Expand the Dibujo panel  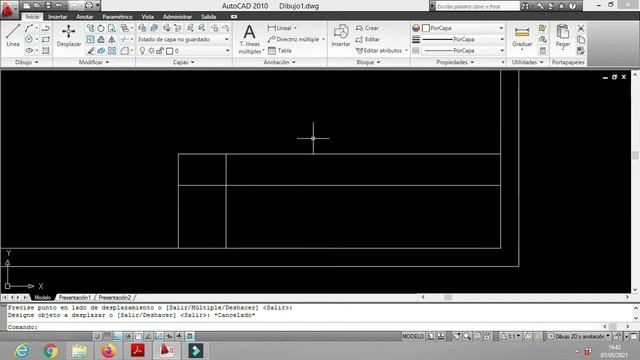pos(27,62)
